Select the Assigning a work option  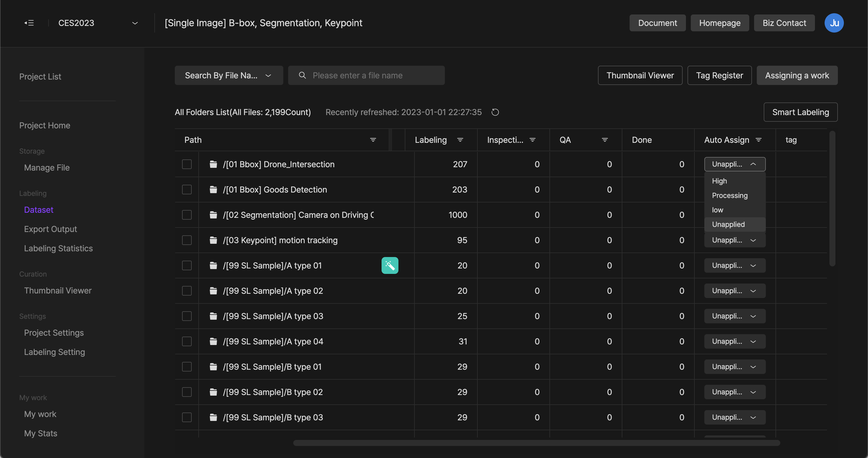(x=797, y=75)
